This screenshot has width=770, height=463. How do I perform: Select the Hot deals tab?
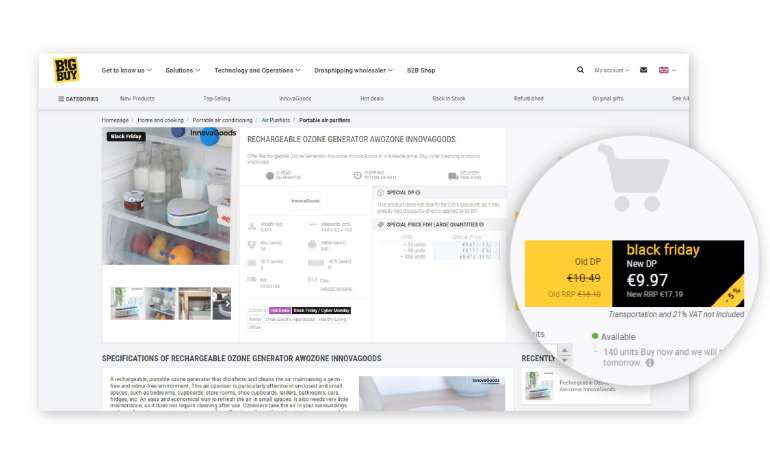point(372,99)
